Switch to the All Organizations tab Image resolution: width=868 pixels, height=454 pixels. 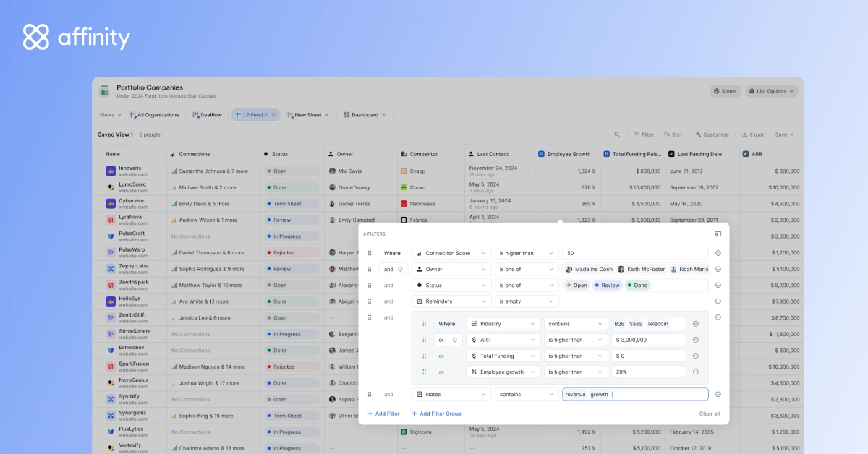[154, 114]
